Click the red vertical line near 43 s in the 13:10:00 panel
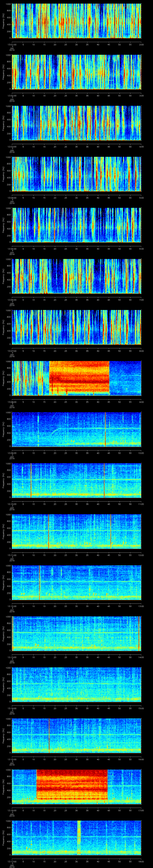 click(104, 480)
